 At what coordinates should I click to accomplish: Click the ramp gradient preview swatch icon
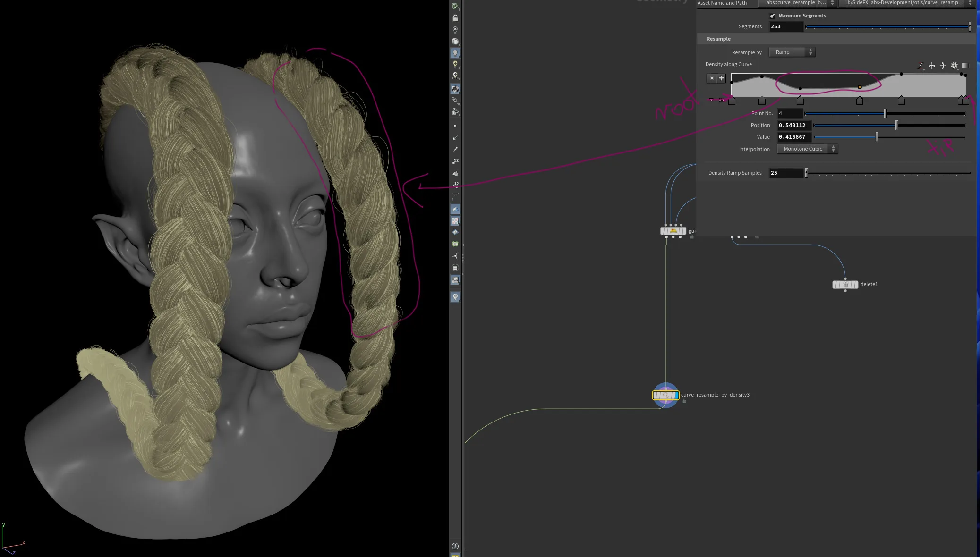pos(965,66)
